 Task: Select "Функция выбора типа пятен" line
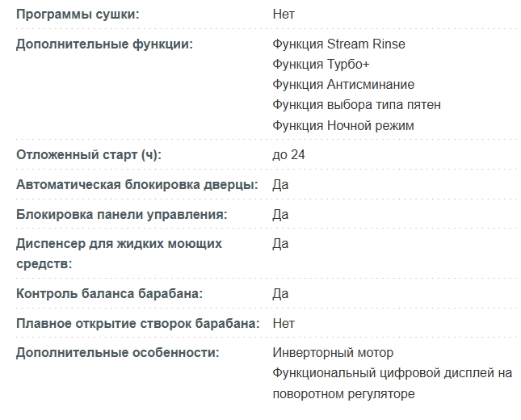click(x=356, y=105)
